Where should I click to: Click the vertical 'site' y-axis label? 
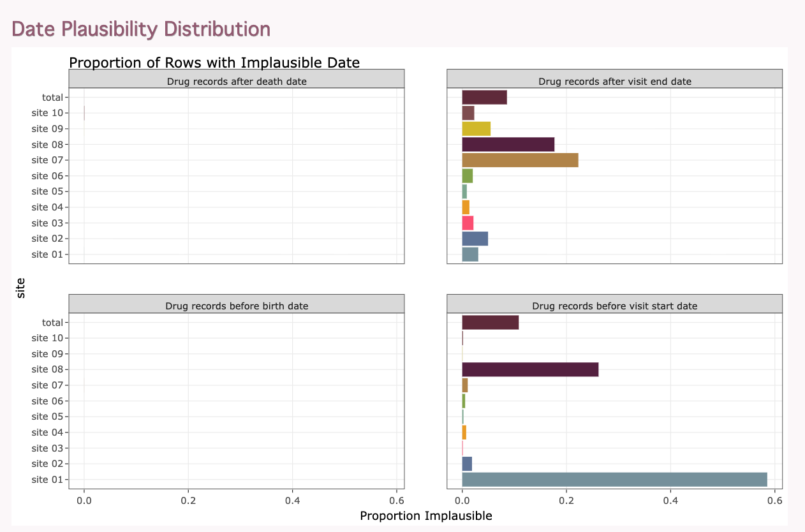21,287
